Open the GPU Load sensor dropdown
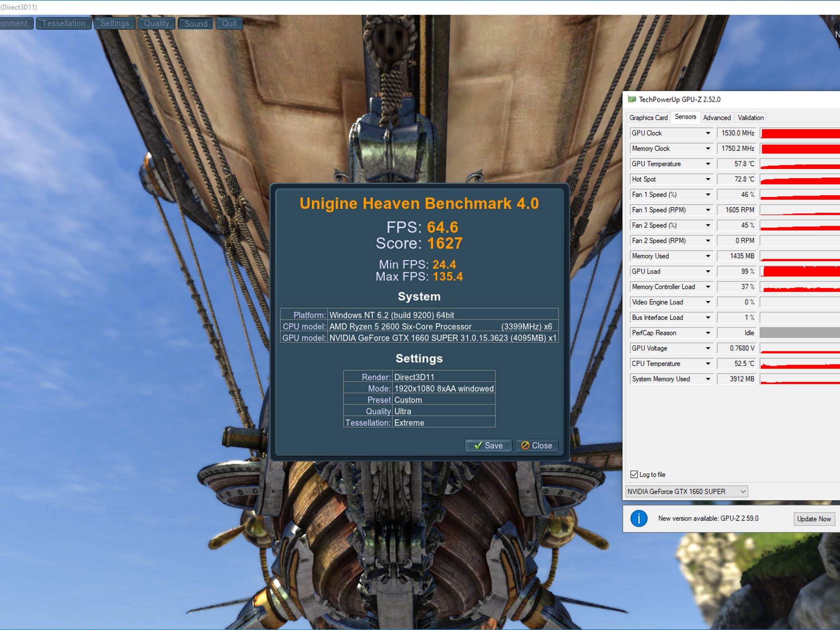The height and width of the screenshot is (630, 840). coord(708,272)
